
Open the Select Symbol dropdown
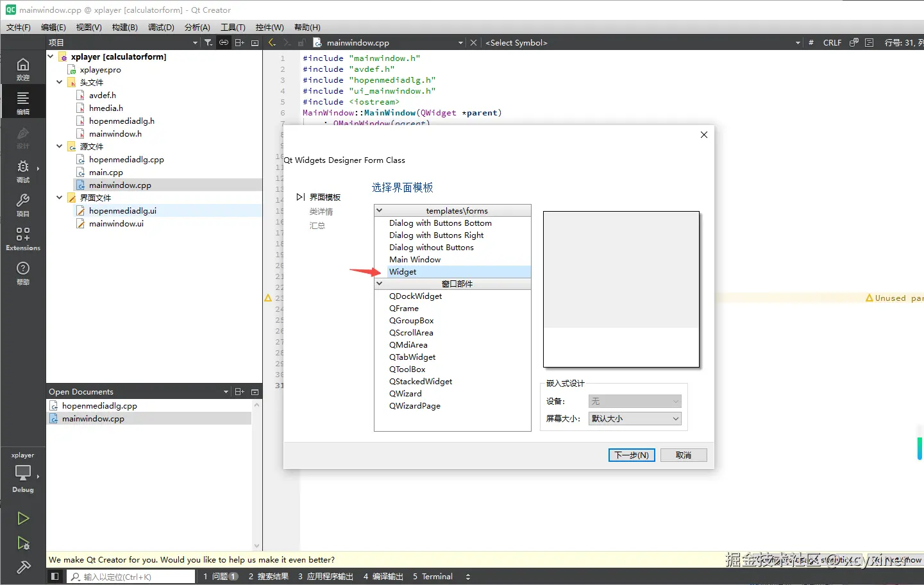798,43
